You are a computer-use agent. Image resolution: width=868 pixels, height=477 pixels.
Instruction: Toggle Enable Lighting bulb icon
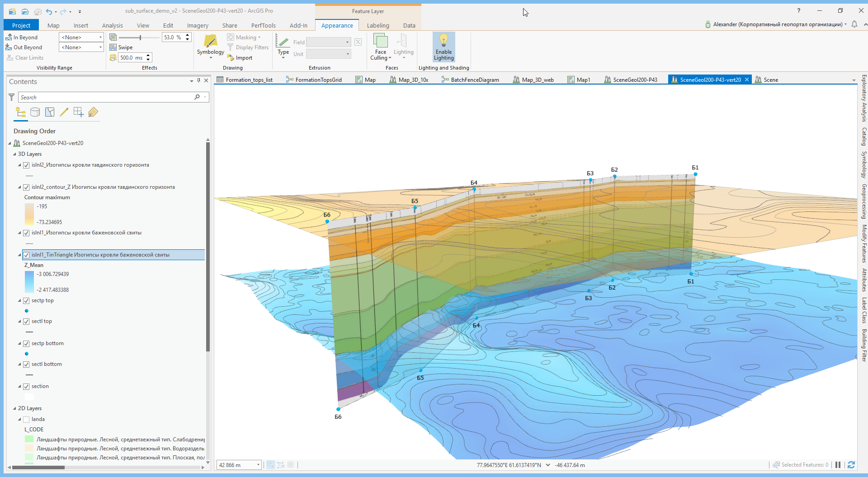443,40
